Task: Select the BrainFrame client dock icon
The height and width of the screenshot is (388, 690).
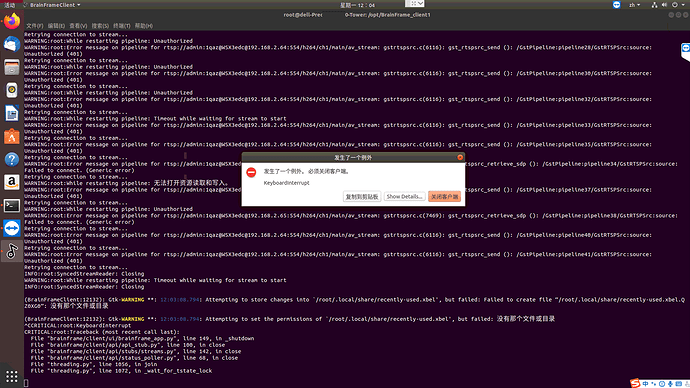Action: [12, 251]
